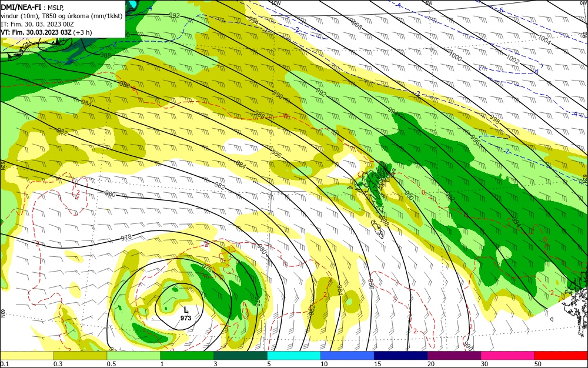Screen dimensions: 588x368
Task: Click the light green 0.5 legend band
Action: pyautogui.click(x=133, y=356)
